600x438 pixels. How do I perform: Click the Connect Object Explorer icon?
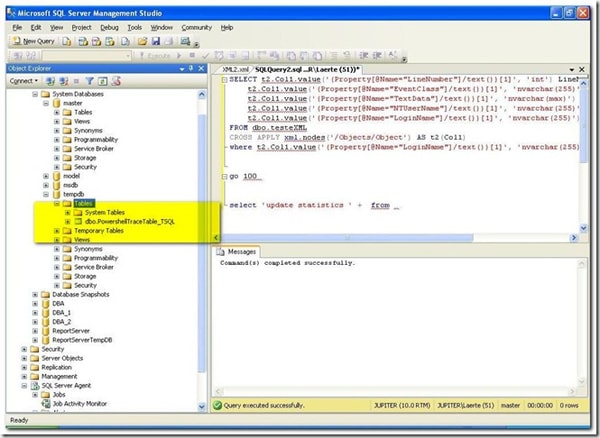(50, 81)
